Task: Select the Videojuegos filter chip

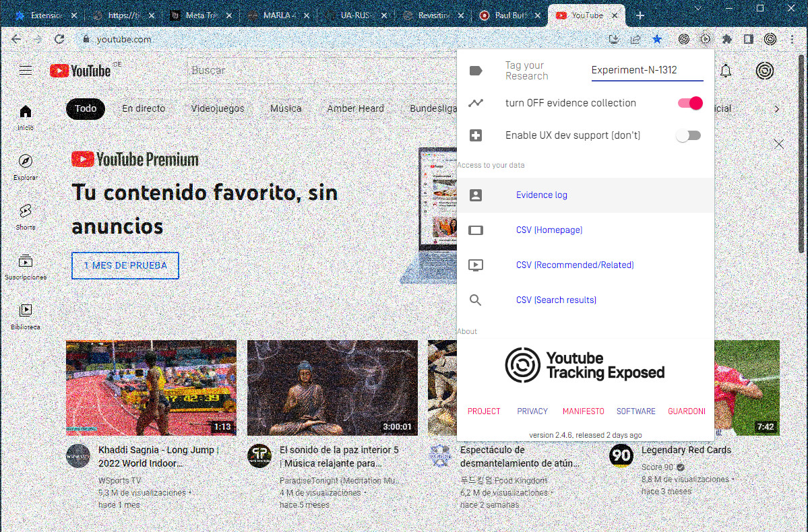Action: (x=218, y=108)
